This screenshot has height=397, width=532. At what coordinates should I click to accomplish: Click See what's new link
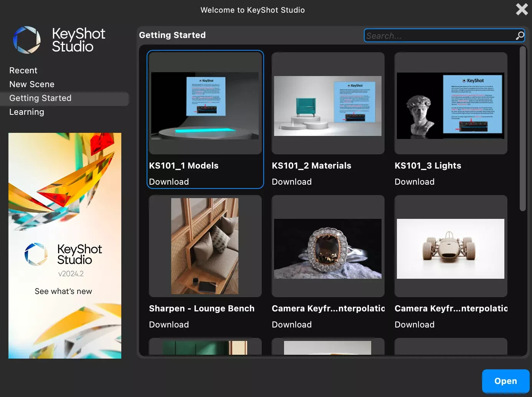click(63, 291)
